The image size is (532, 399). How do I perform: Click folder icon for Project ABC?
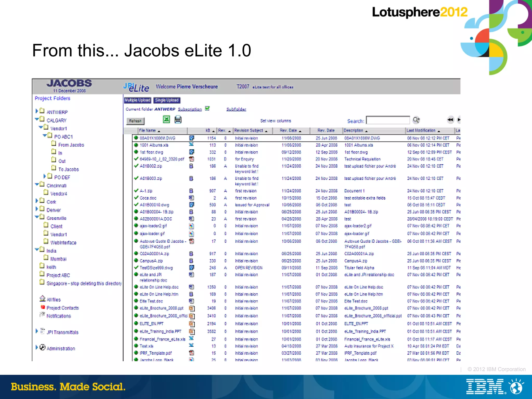click(x=42, y=274)
